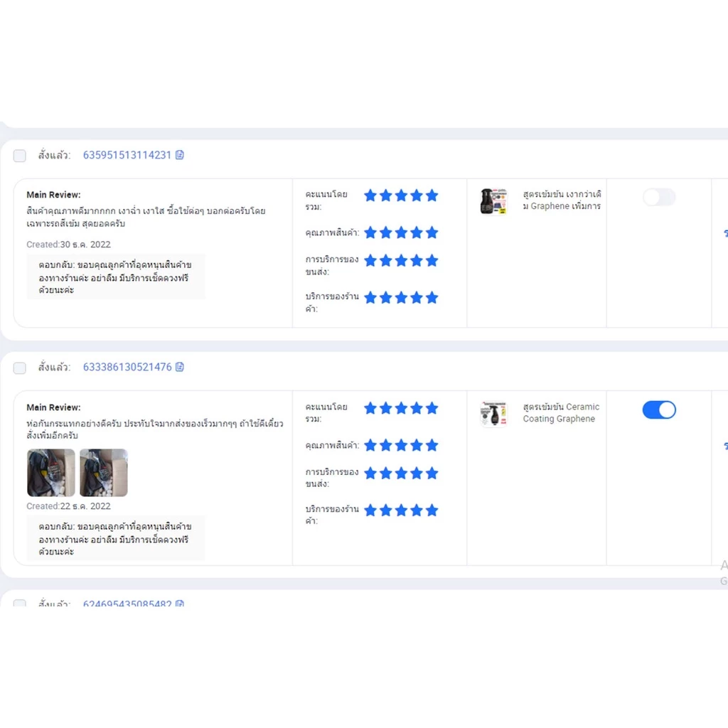Open Ceramic Coating Graphene product thumbnail
The width and height of the screenshot is (728, 728).
point(493,414)
